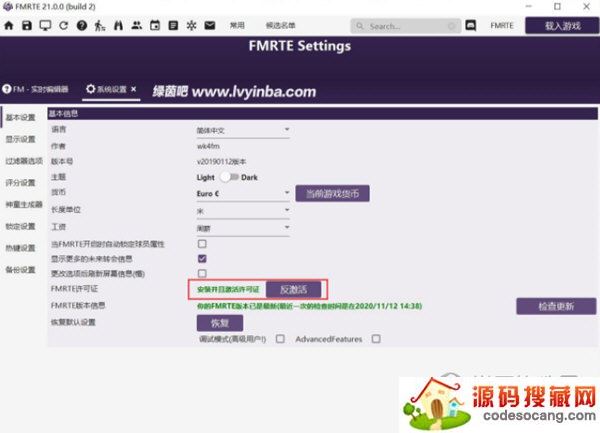
Task: Enable auto-lock player attributes checkbox on FMRTE start
Action: [202, 244]
